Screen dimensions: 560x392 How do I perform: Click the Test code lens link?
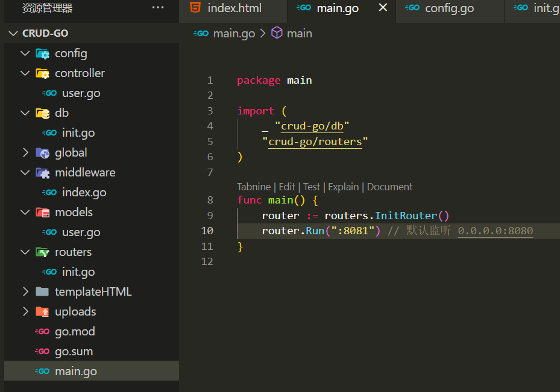pyautogui.click(x=312, y=187)
